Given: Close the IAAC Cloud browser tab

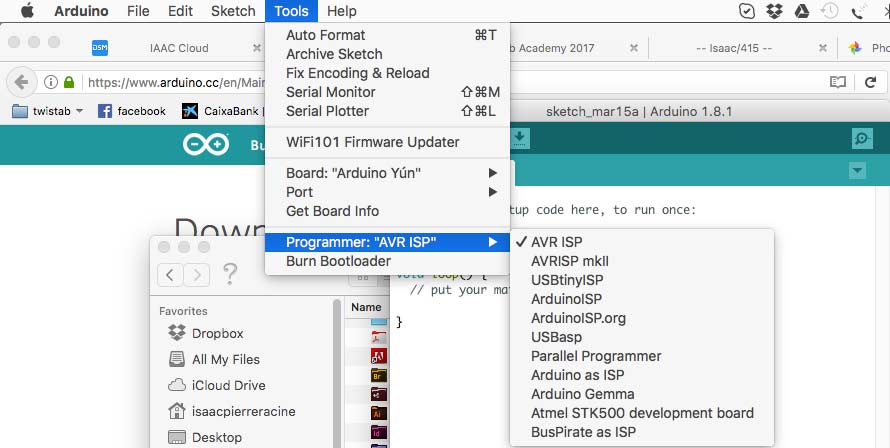Looking at the screenshot, I should click(257, 48).
